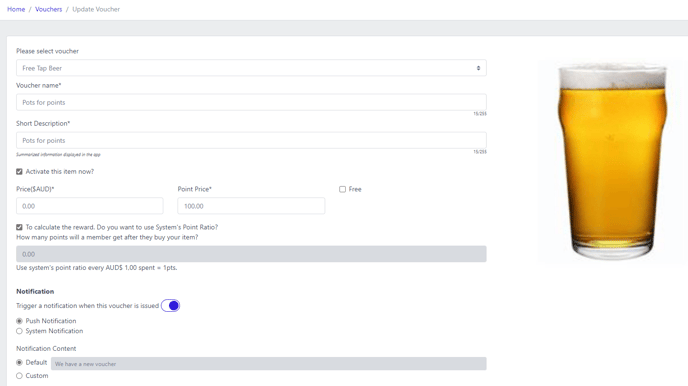Image resolution: width=688 pixels, height=386 pixels.
Task: Open the 'Please select voucher' dropdown arrow
Action: [478, 68]
